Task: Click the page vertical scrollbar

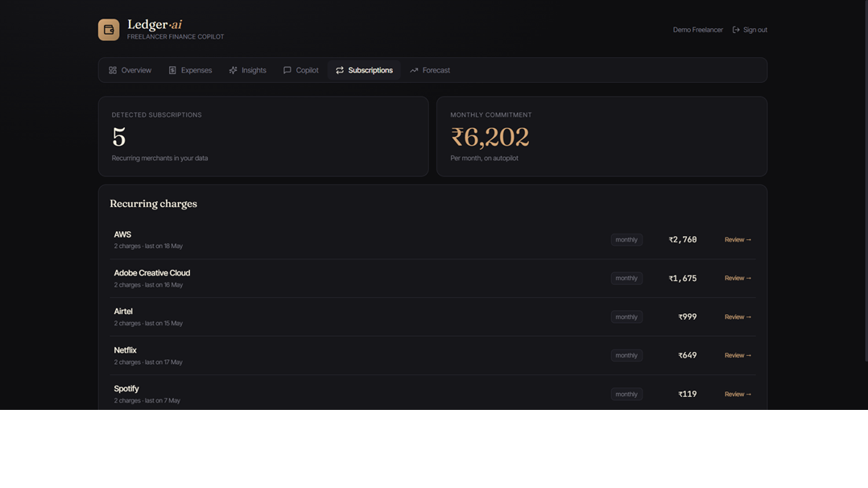Action: [x=866, y=181]
